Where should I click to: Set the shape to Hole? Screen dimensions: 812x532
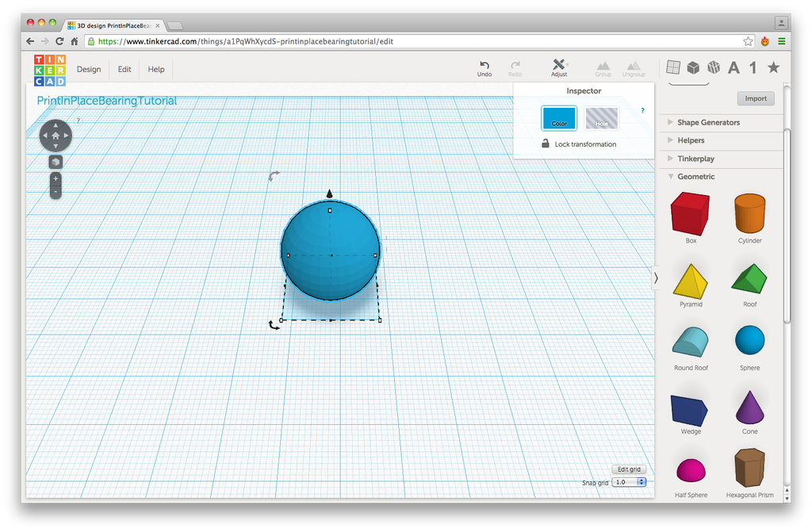coord(601,118)
